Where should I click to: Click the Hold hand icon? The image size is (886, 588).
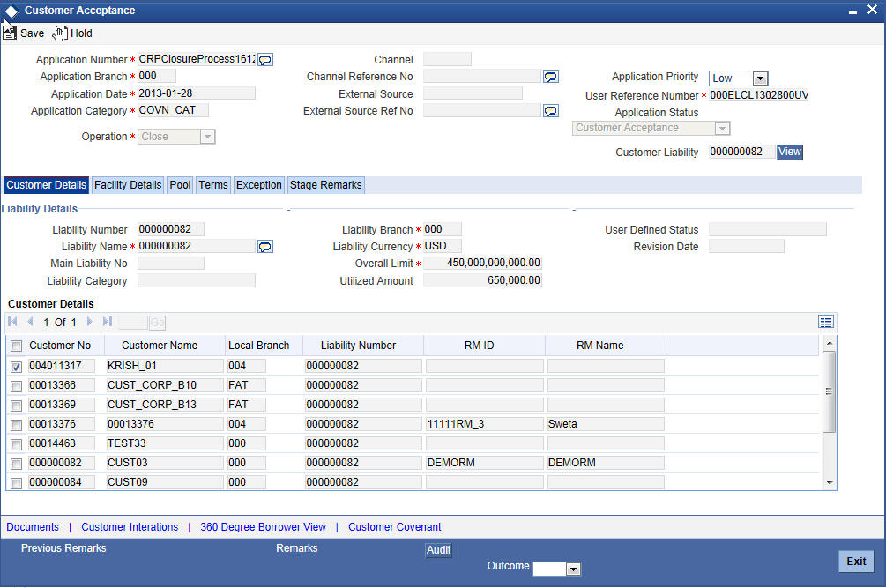pyautogui.click(x=60, y=33)
